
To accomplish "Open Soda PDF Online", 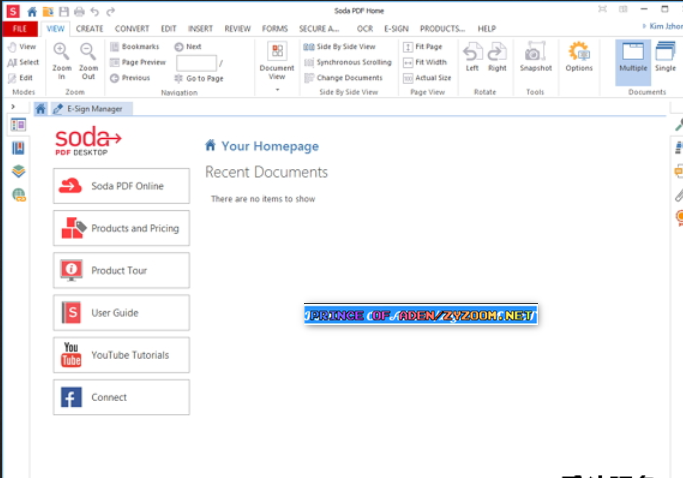I will click(x=122, y=186).
